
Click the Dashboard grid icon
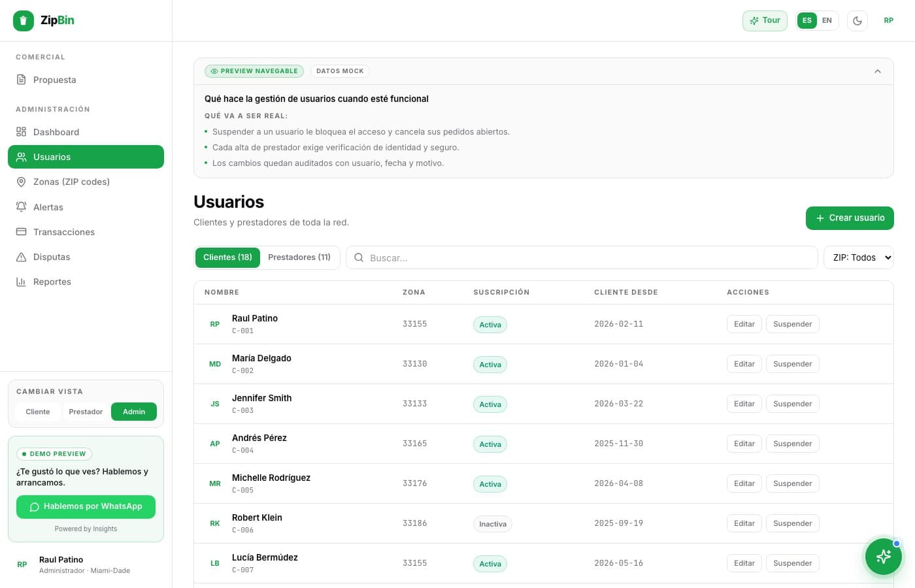(x=22, y=132)
